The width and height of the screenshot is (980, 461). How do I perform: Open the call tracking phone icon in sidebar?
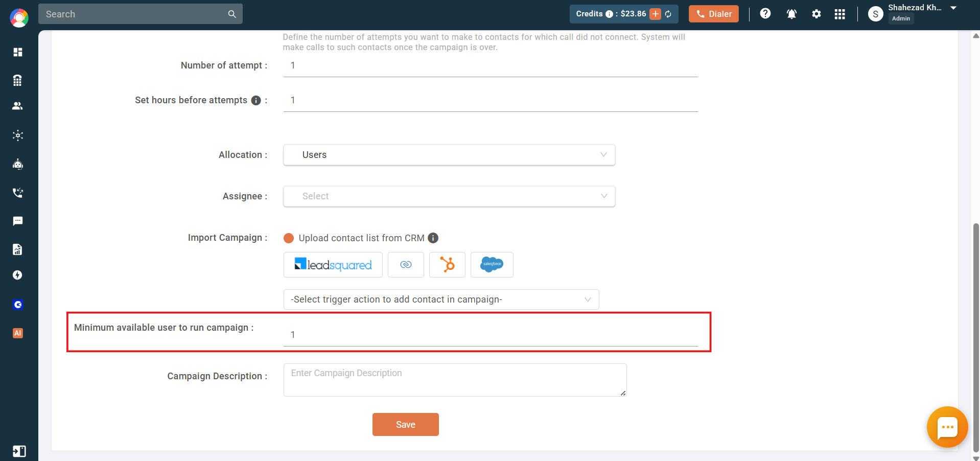point(18,193)
